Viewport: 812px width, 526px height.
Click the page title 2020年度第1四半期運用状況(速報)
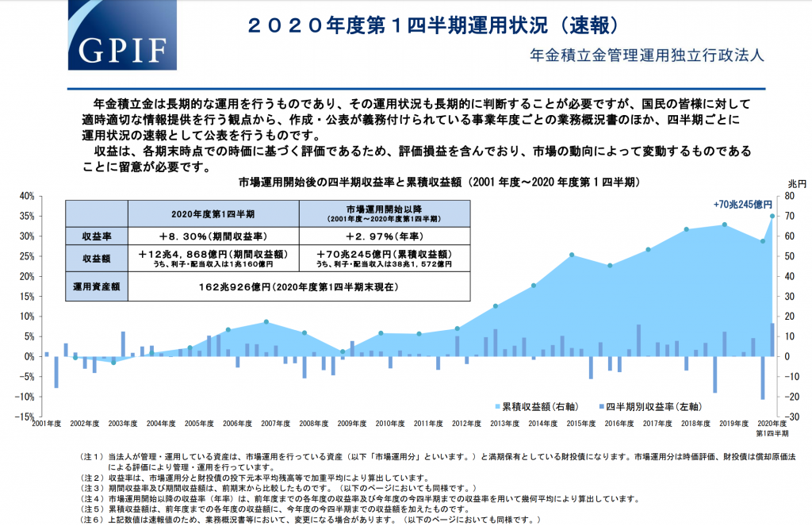(432, 25)
